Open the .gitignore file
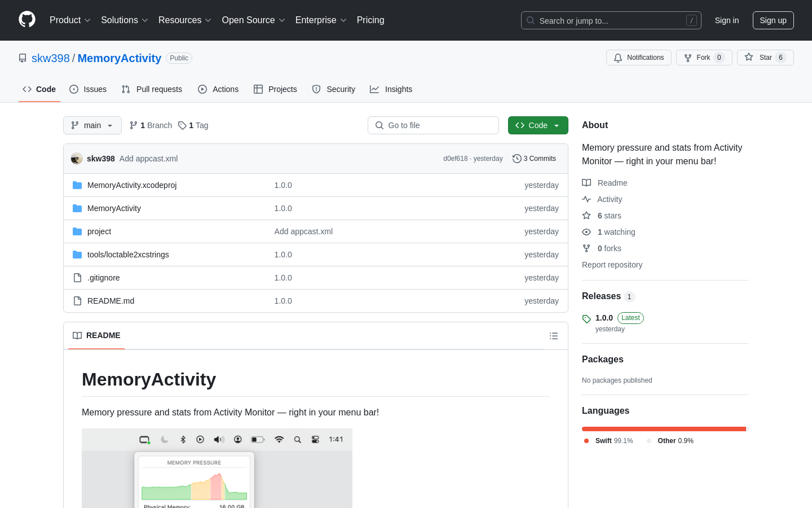The width and height of the screenshot is (812, 508). [103, 278]
